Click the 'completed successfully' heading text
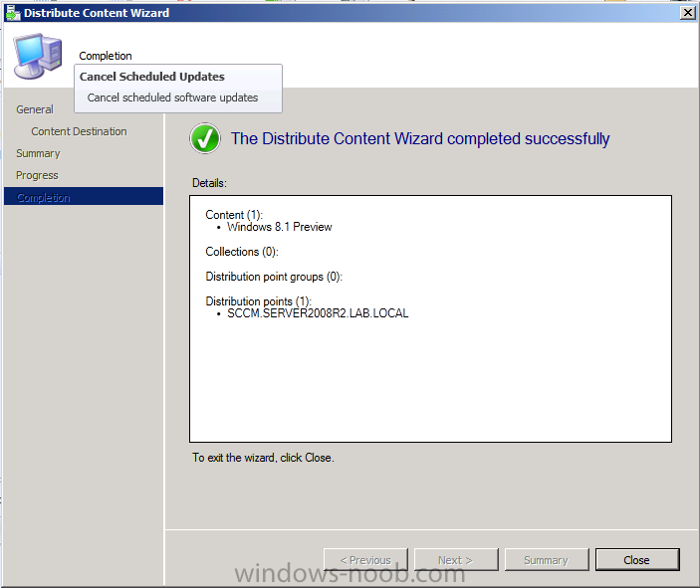Image resolution: width=700 pixels, height=588 pixels. [x=419, y=139]
